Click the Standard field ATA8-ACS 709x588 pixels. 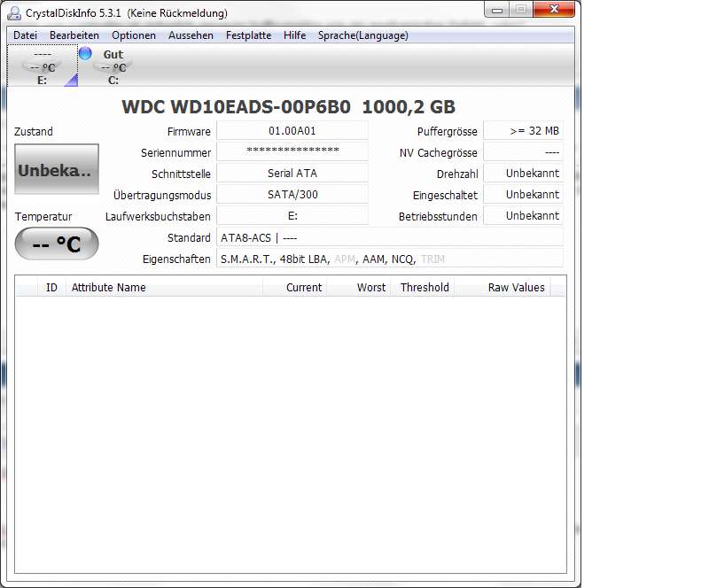[390, 237]
